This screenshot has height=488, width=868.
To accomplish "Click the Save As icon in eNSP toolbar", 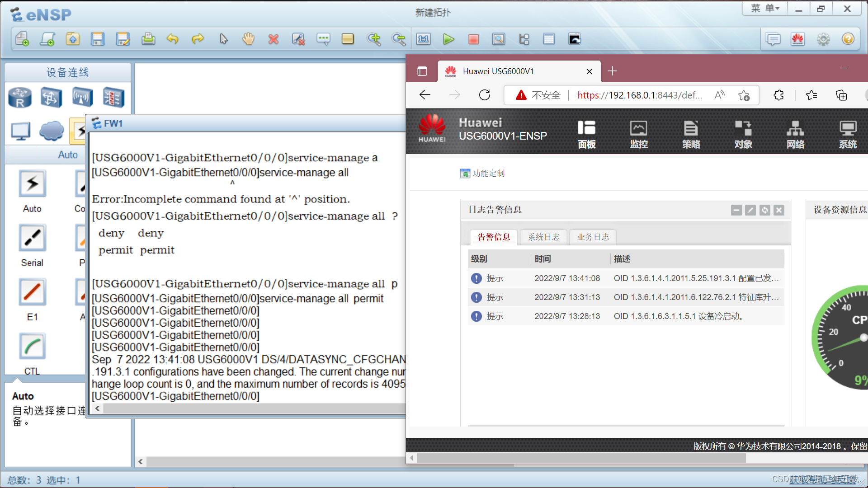I will coord(123,39).
